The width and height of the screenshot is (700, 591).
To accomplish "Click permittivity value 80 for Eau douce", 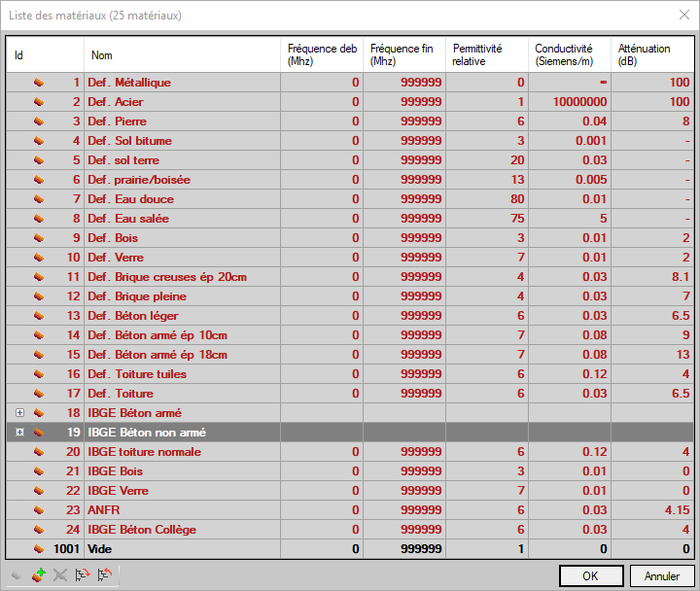I will 517,199.
